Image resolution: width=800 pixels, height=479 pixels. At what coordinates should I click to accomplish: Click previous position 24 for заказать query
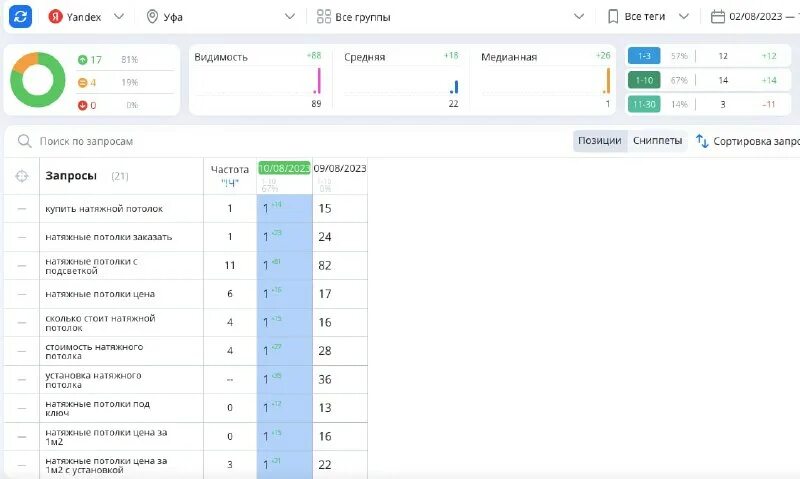coord(324,237)
